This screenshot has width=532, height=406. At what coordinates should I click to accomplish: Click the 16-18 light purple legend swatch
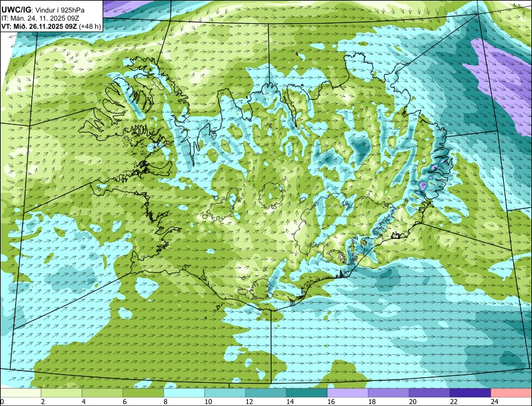tap(348, 393)
